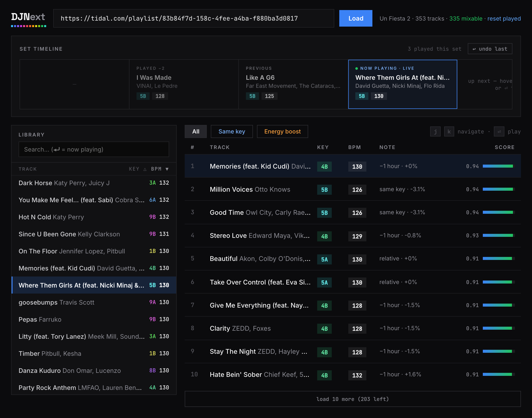
Task: Click the 3 played this set text
Action: point(435,49)
